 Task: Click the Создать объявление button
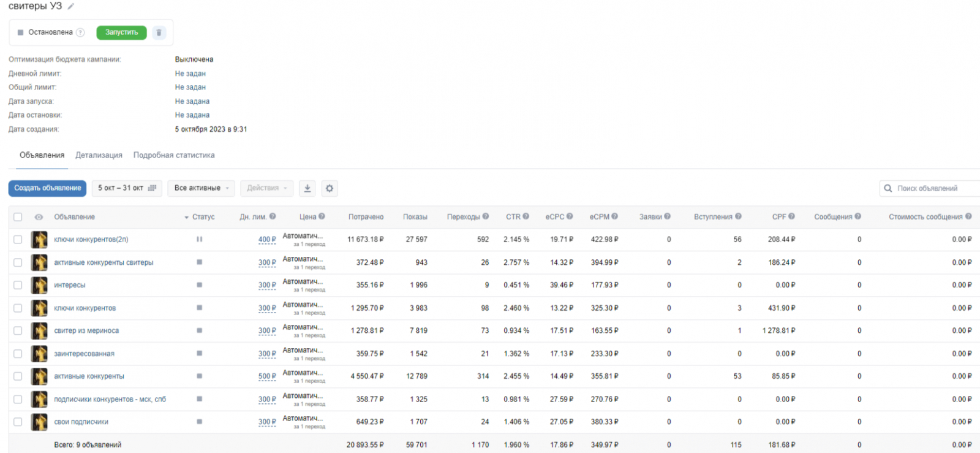pyautogui.click(x=47, y=188)
